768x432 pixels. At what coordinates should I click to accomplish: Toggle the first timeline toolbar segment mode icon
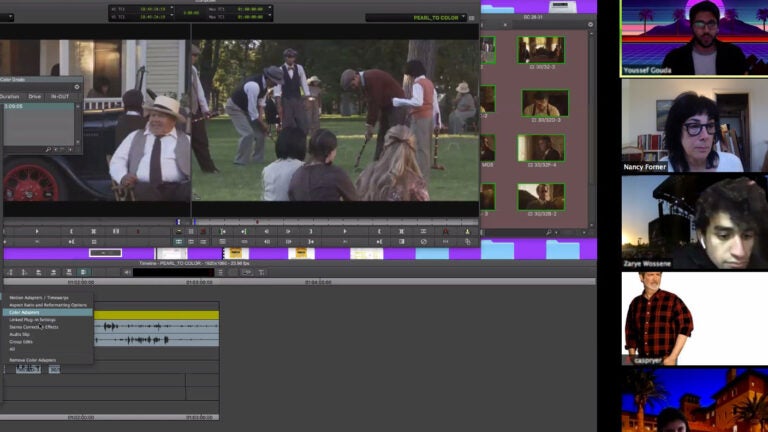[x=10, y=272]
